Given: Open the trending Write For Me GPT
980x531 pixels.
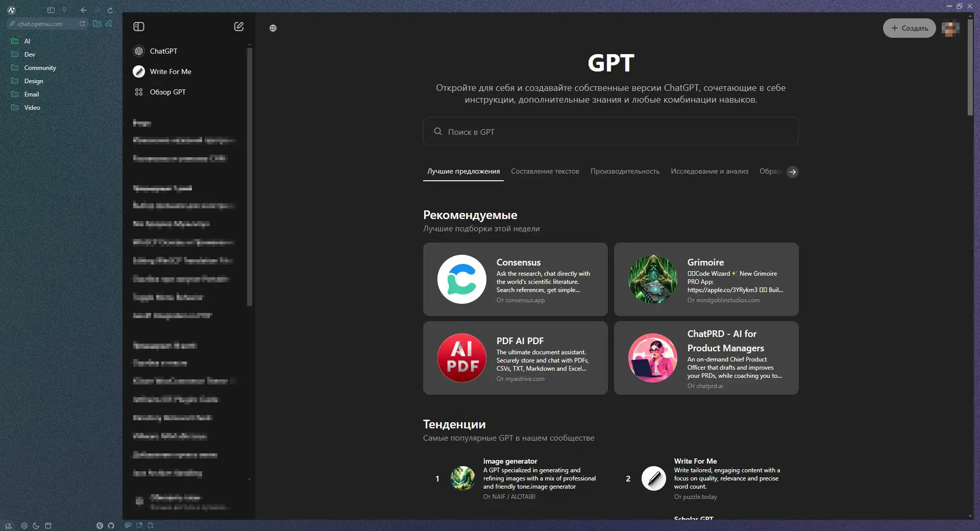Looking at the screenshot, I should 706,478.
